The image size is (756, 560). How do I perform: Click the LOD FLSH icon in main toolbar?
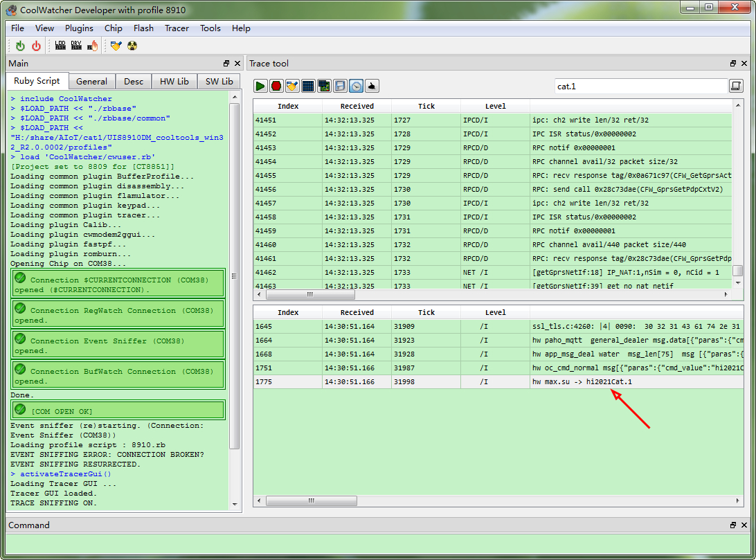60,46
